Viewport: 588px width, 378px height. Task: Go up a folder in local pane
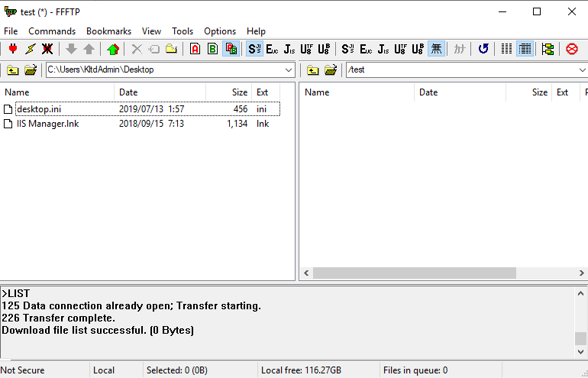click(x=13, y=70)
